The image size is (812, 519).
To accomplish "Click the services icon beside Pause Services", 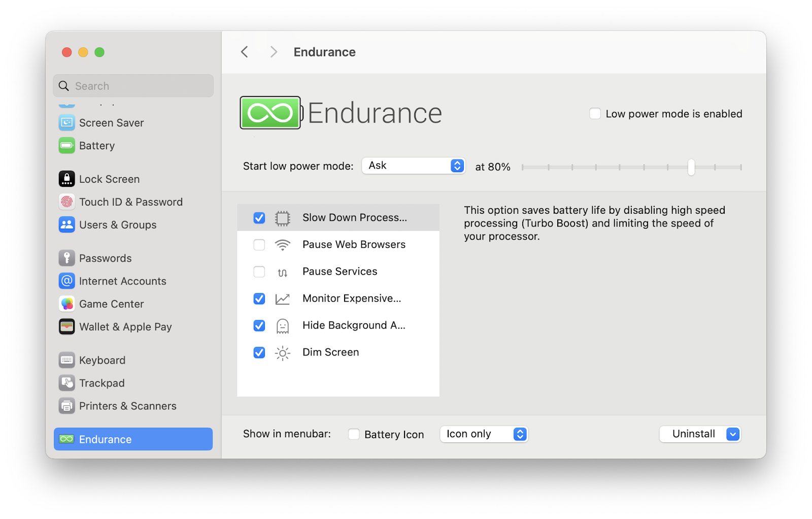I will tap(283, 273).
